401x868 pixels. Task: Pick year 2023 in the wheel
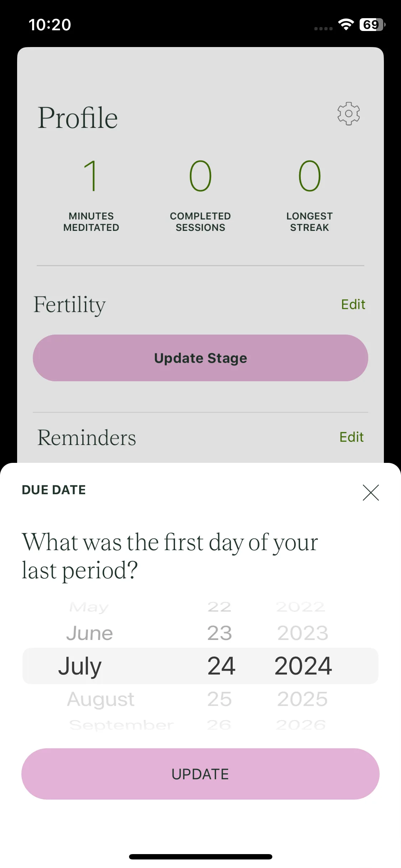(303, 633)
